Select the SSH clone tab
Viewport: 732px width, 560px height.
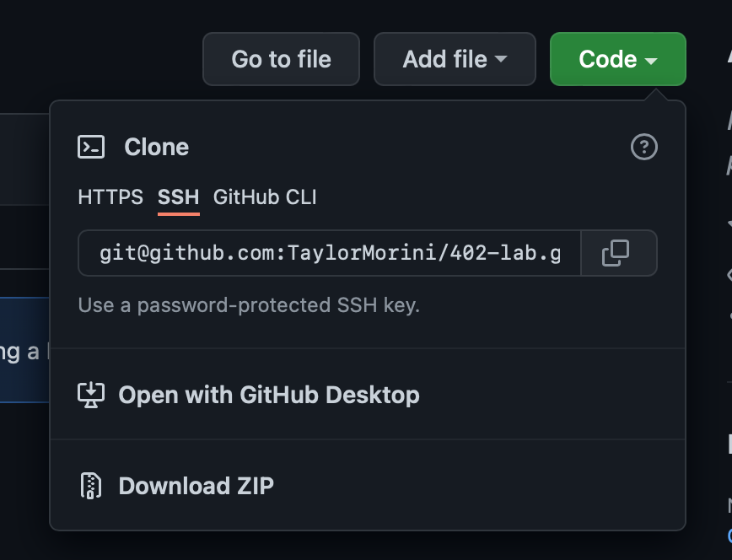point(179,197)
